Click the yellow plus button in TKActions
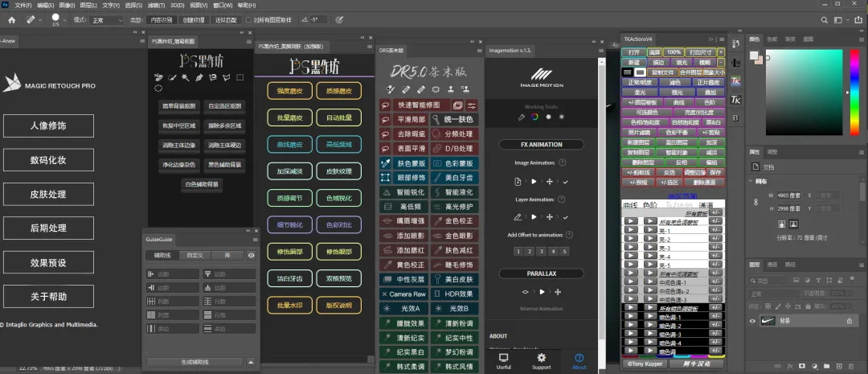The image size is (868, 374). (x=721, y=52)
